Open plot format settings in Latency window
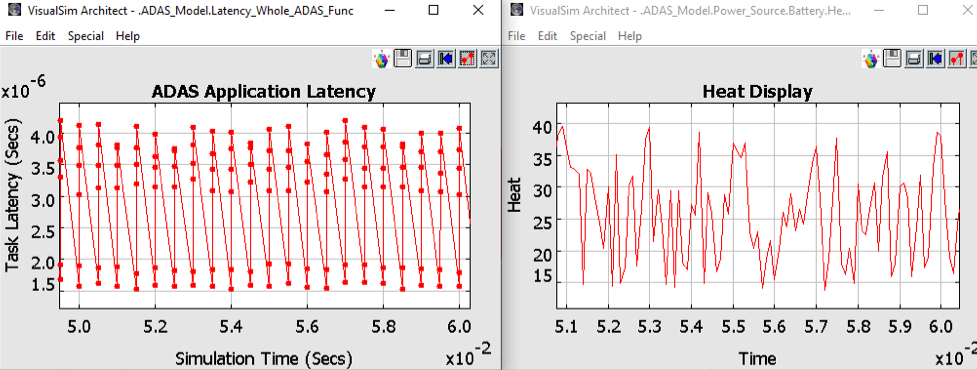Screen dimensions: 977x370 coord(467,59)
